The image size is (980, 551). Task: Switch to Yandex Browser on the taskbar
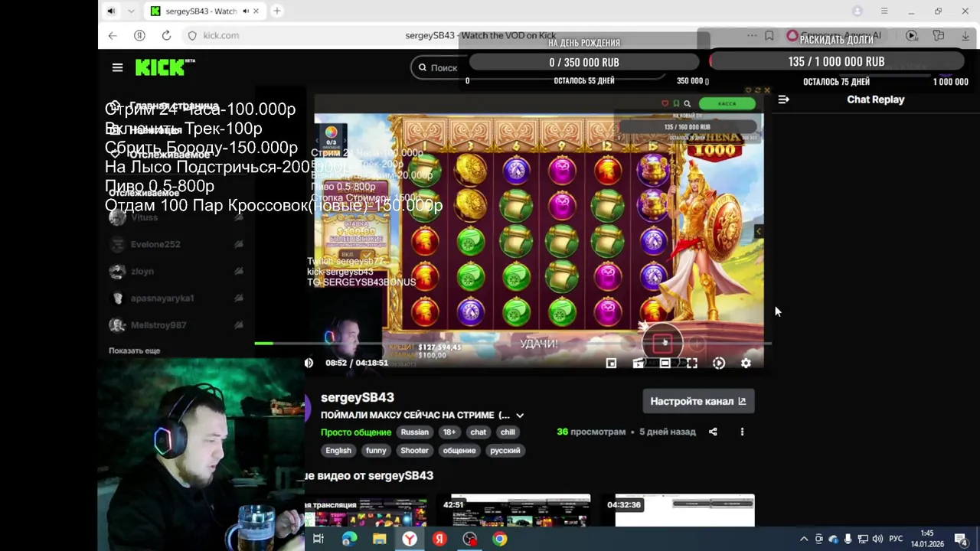tap(410, 539)
